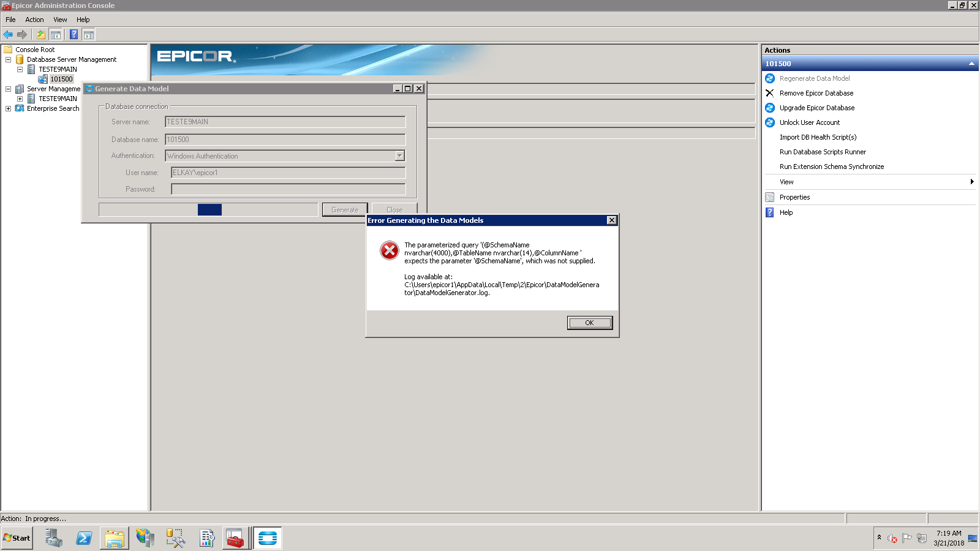Expand the Enterprise Search node
The width and height of the screenshot is (980, 551).
coord(8,108)
